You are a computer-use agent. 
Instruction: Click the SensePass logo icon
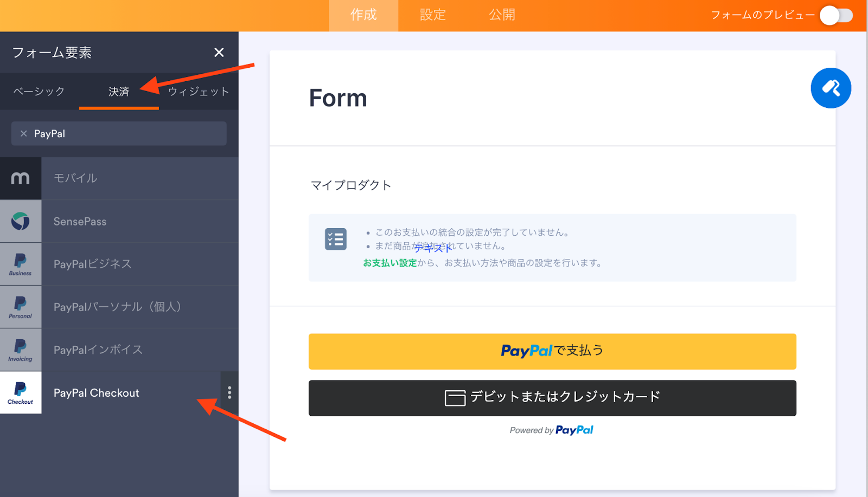pyautogui.click(x=21, y=221)
